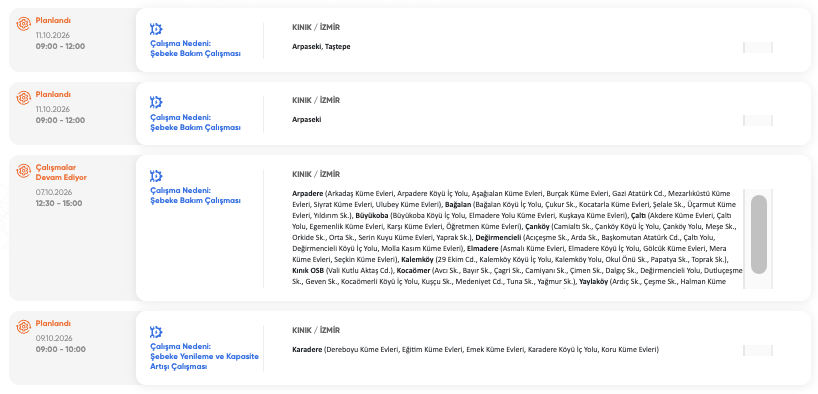This screenshot has height=394, width=818.
Task: Click scrollbar track beside the Arpaseki-only text
Action: tap(757, 121)
